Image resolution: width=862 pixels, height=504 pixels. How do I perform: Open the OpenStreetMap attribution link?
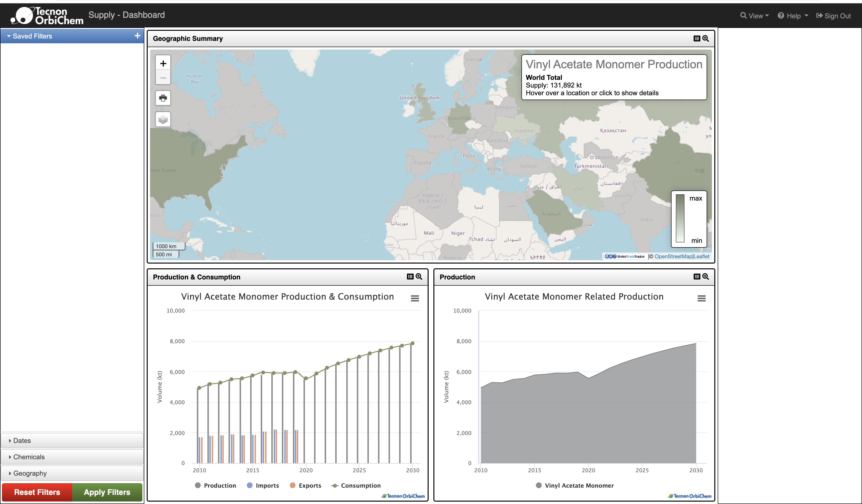673,256
